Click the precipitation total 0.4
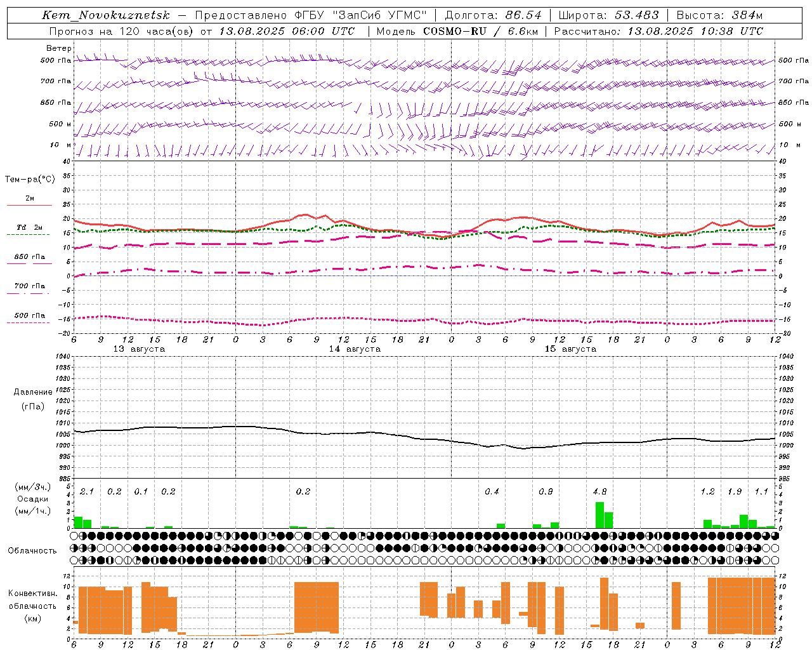The height and width of the screenshot is (650, 812). (x=492, y=492)
